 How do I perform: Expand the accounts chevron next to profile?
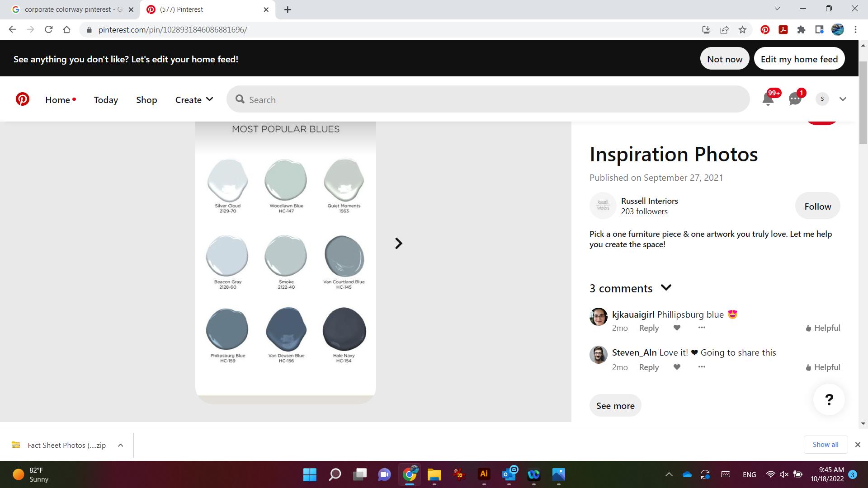pos(843,99)
